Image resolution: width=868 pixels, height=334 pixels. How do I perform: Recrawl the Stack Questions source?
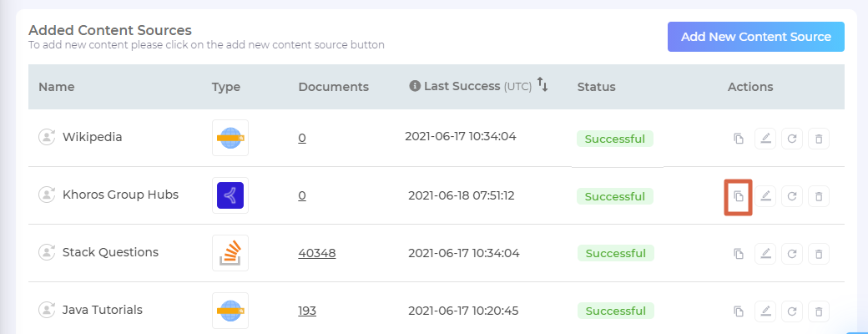[x=792, y=253]
